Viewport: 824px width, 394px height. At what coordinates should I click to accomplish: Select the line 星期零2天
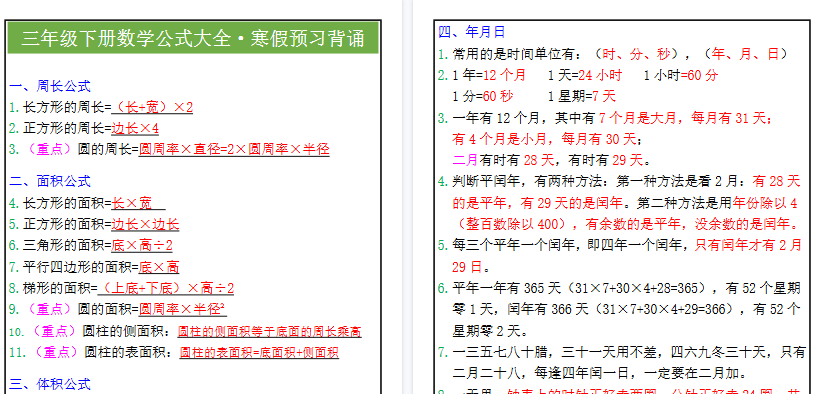(490, 331)
